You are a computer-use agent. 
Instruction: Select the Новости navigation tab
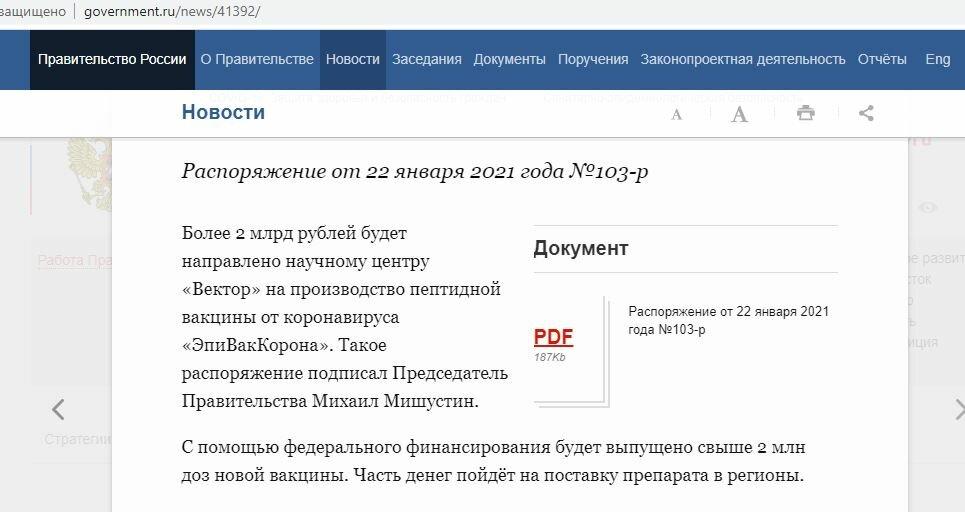point(353,60)
